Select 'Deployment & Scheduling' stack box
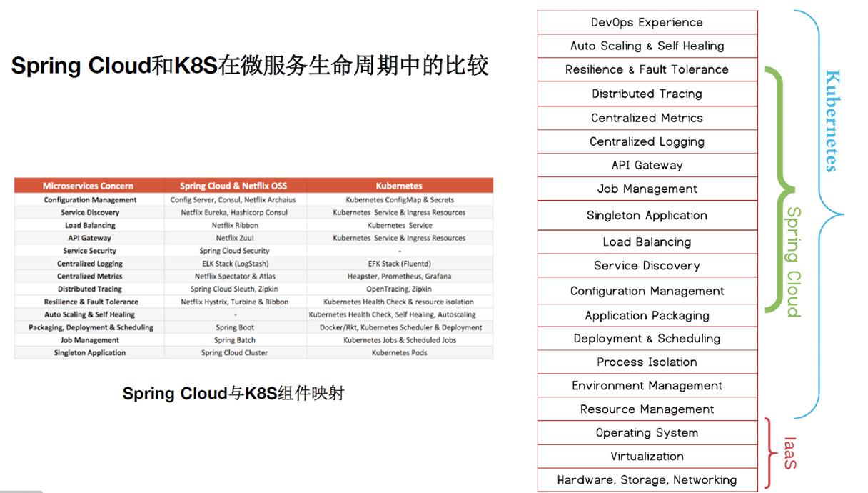 coord(647,338)
